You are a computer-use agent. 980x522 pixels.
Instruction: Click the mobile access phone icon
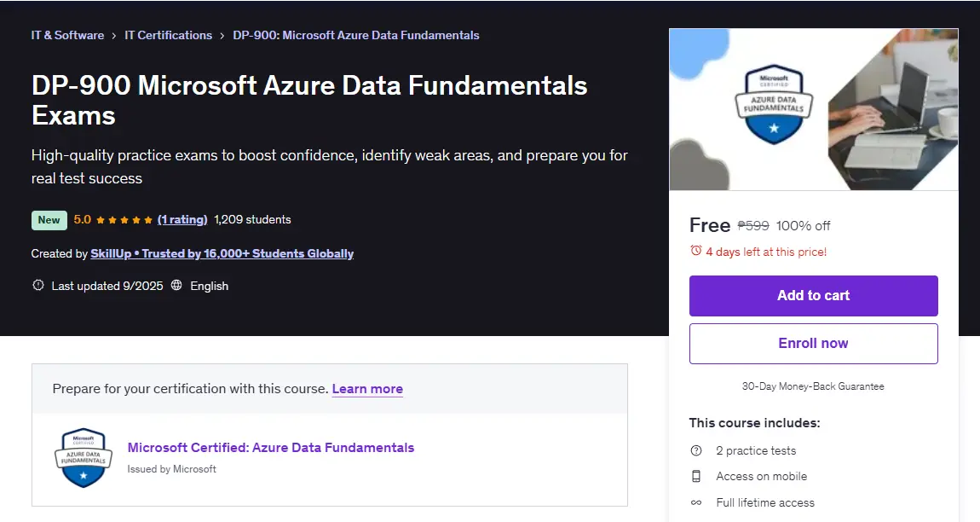tap(695, 476)
